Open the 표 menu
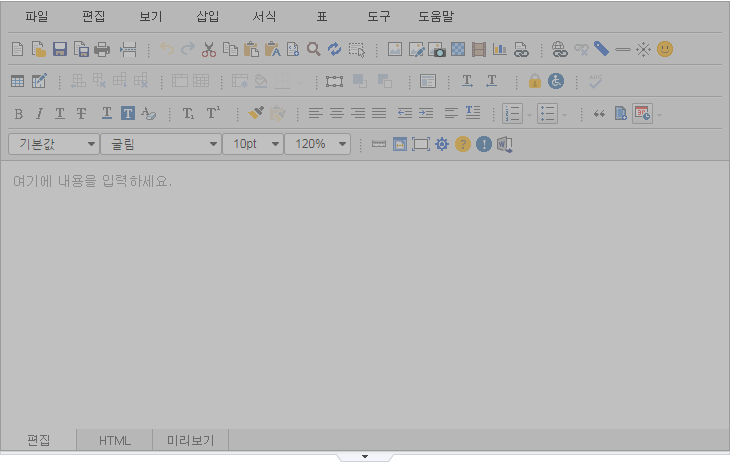The width and height of the screenshot is (730, 462). click(x=322, y=17)
